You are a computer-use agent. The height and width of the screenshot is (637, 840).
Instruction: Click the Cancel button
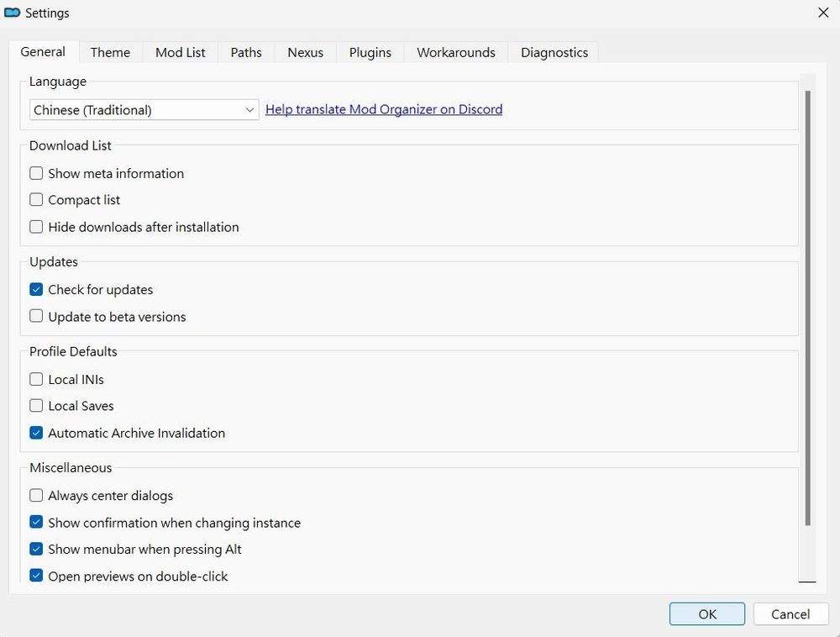(x=790, y=614)
